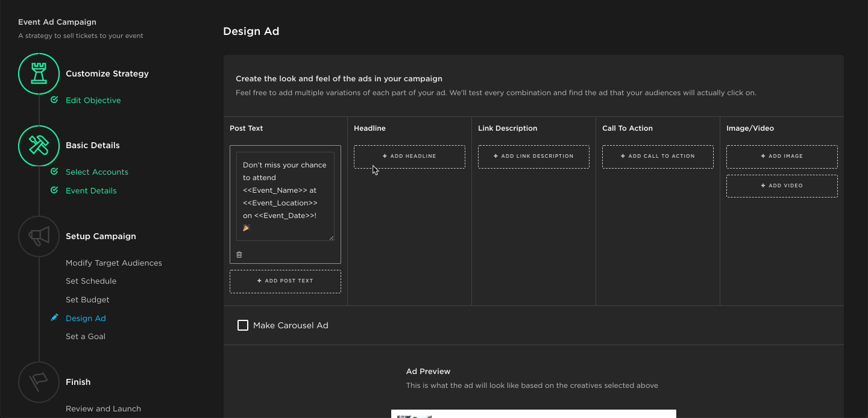Click the Add Headline button

point(409,157)
